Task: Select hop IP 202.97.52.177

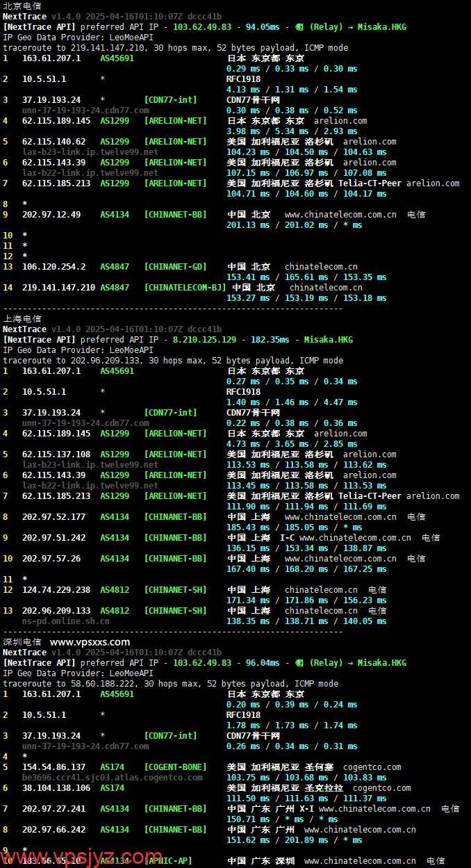Action: click(54, 516)
